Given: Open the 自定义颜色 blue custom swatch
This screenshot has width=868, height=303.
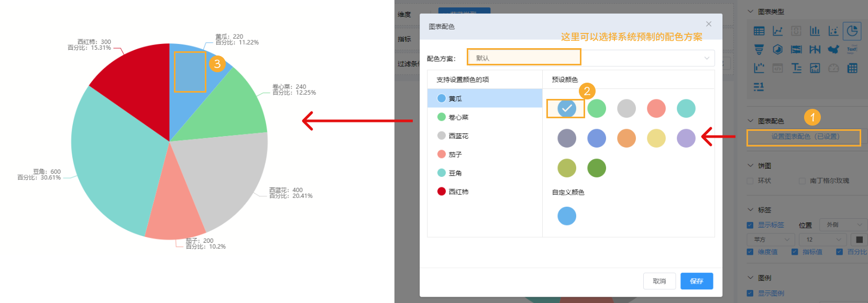Looking at the screenshot, I should tap(567, 216).
